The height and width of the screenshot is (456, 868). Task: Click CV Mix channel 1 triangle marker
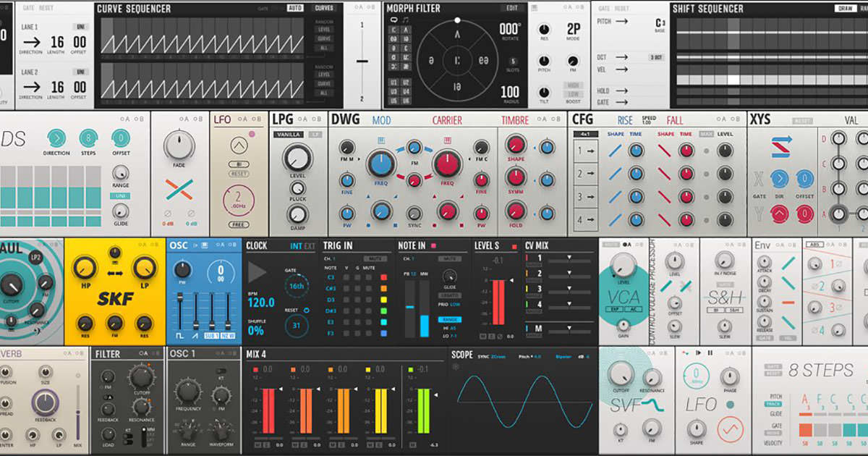tap(569, 258)
